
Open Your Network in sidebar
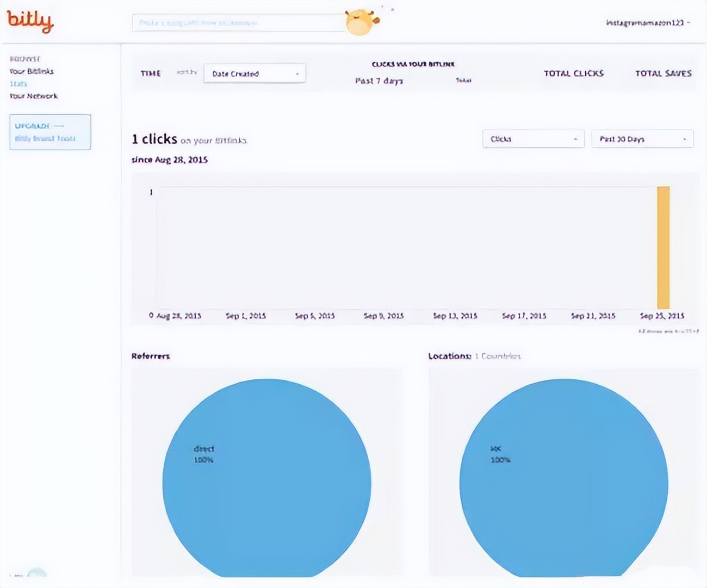[33, 96]
